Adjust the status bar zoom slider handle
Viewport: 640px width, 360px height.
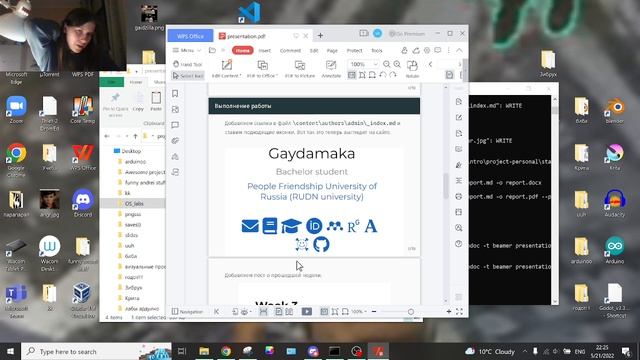coord(411,312)
